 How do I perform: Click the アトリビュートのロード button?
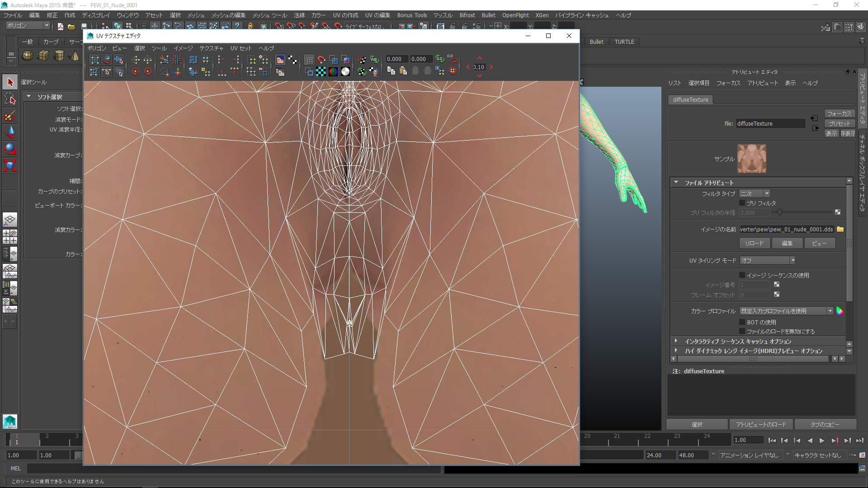pyautogui.click(x=761, y=424)
